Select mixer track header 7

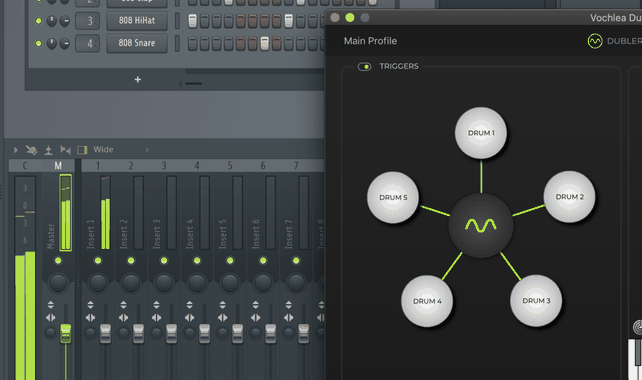[296, 165]
